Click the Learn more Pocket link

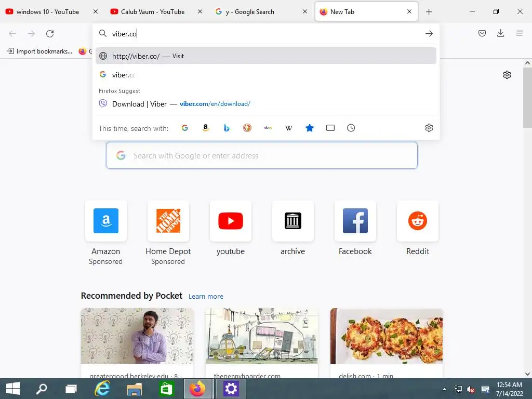206,297
